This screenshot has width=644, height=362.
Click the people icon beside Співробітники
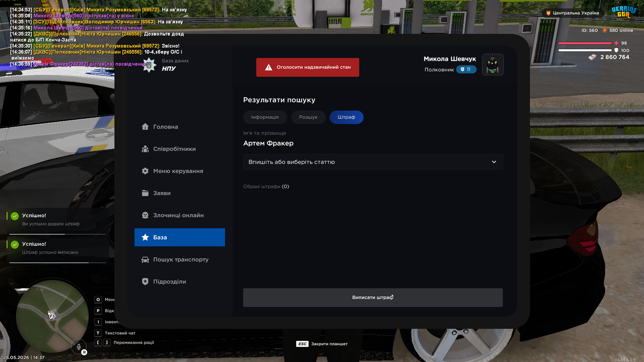click(145, 149)
